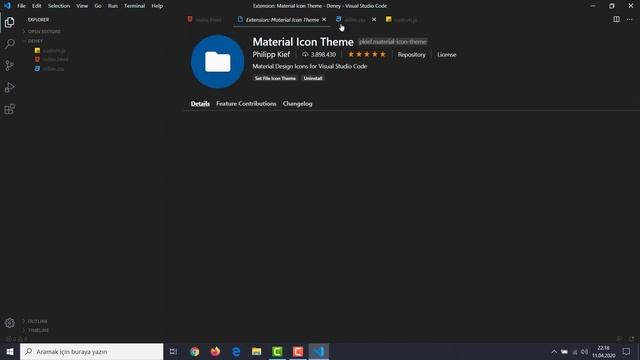Click the Split Editor Right icon

coord(616,19)
